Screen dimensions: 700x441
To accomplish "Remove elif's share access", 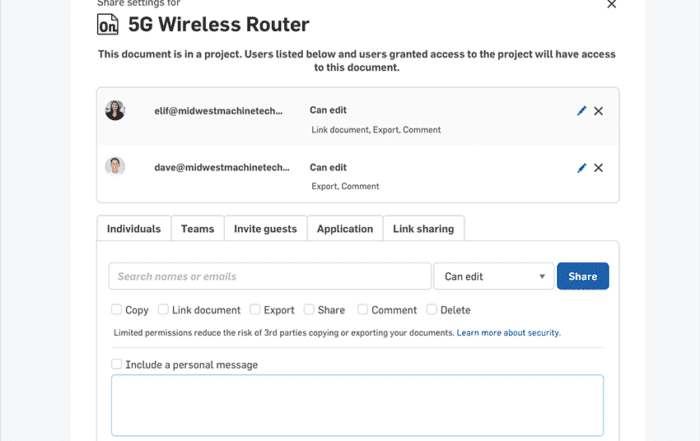I will [x=598, y=111].
